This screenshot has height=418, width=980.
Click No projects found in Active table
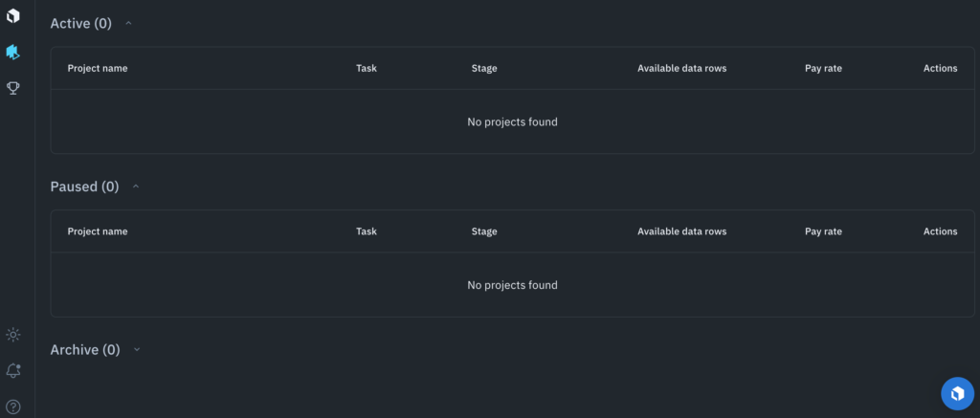(513, 121)
